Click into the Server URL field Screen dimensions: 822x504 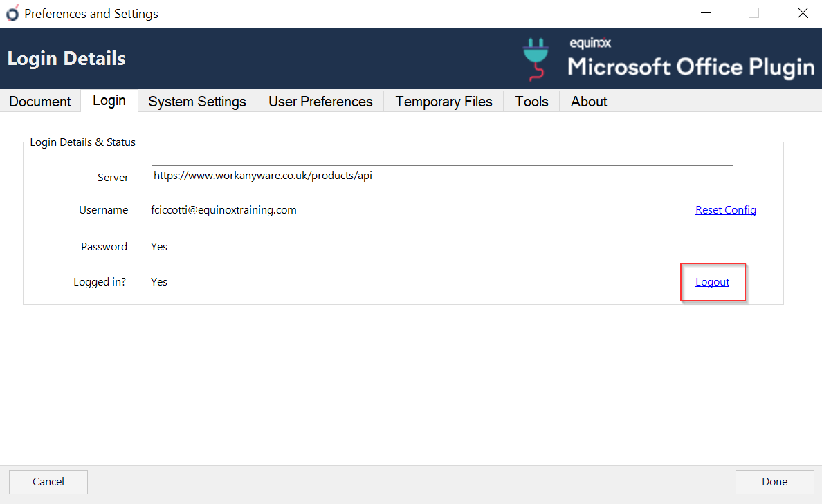click(x=442, y=176)
